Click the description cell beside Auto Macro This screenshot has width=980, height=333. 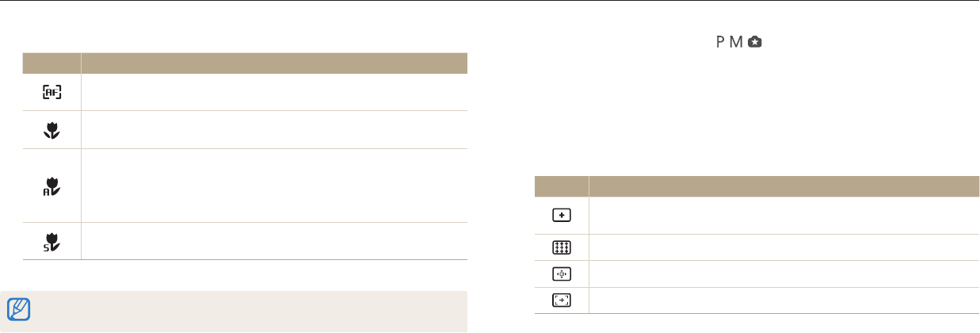[x=273, y=186]
